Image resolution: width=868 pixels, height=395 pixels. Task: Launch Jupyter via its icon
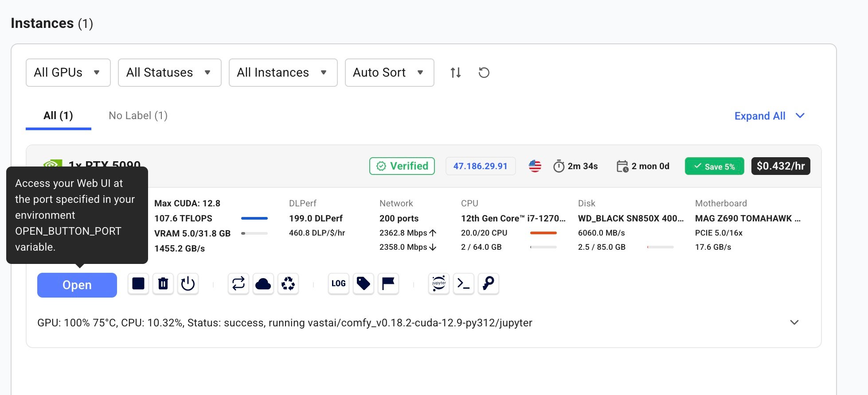pyautogui.click(x=439, y=284)
